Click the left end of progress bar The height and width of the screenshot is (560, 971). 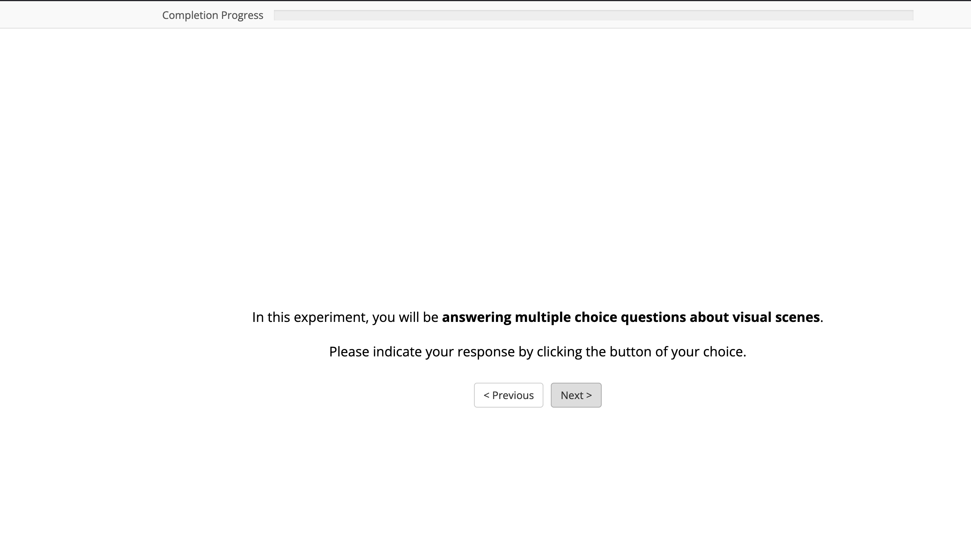279,15
